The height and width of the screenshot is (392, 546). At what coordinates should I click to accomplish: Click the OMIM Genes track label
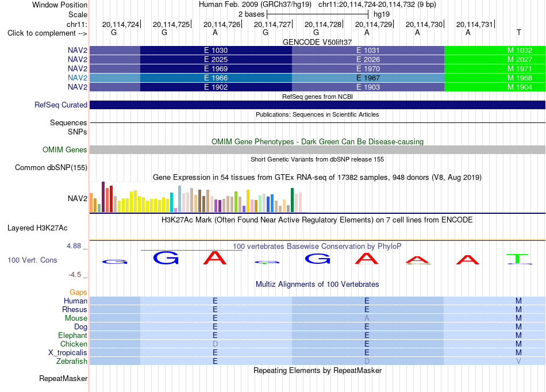coord(64,149)
